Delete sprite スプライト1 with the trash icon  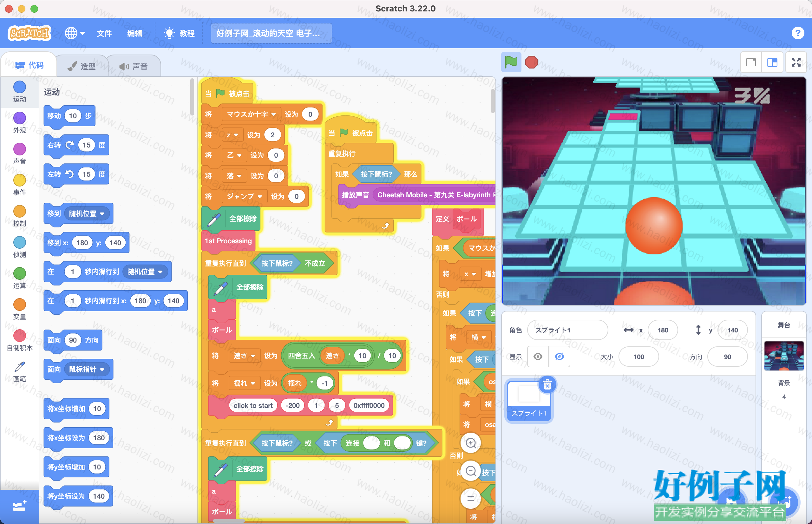(x=547, y=385)
